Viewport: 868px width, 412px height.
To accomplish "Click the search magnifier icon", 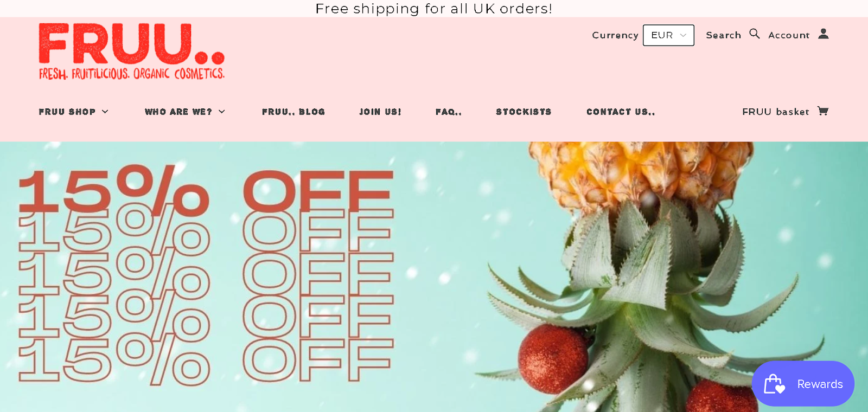I will [755, 34].
